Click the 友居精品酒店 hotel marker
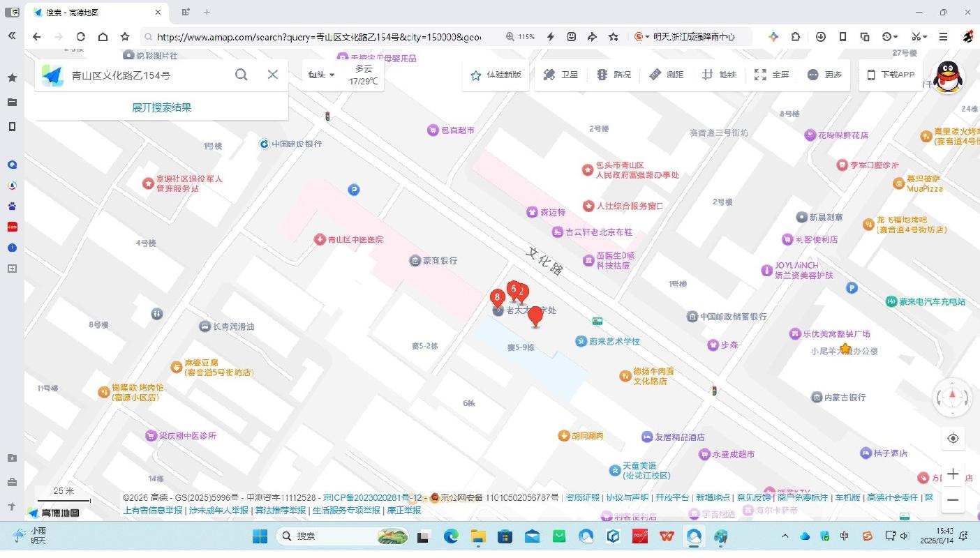Viewport: 980px width, 558px height. point(647,437)
